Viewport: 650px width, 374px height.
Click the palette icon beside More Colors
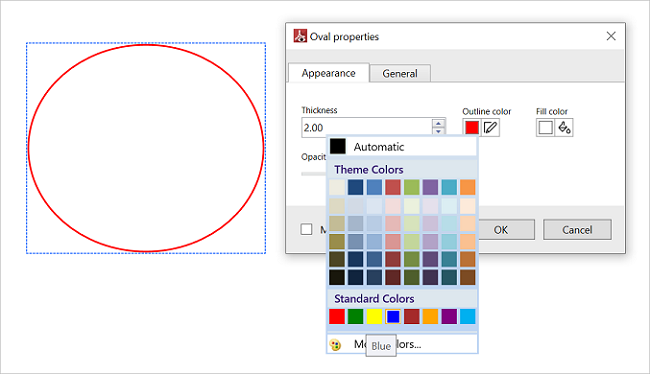tap(335, 345)
